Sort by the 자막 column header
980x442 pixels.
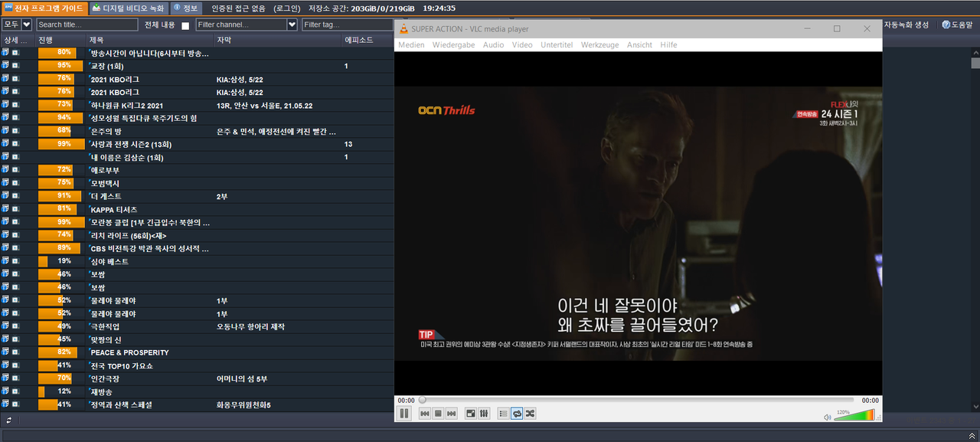278,39
